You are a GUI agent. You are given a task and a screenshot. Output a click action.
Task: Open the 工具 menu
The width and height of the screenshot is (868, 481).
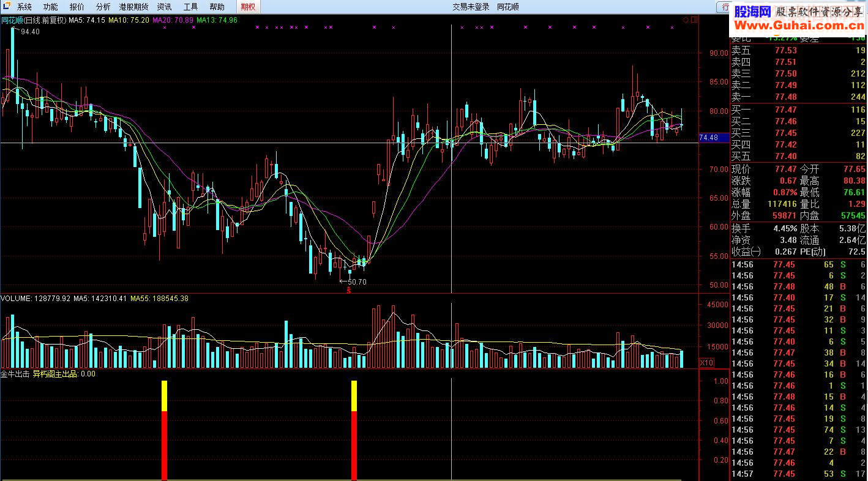click(190, 7)
